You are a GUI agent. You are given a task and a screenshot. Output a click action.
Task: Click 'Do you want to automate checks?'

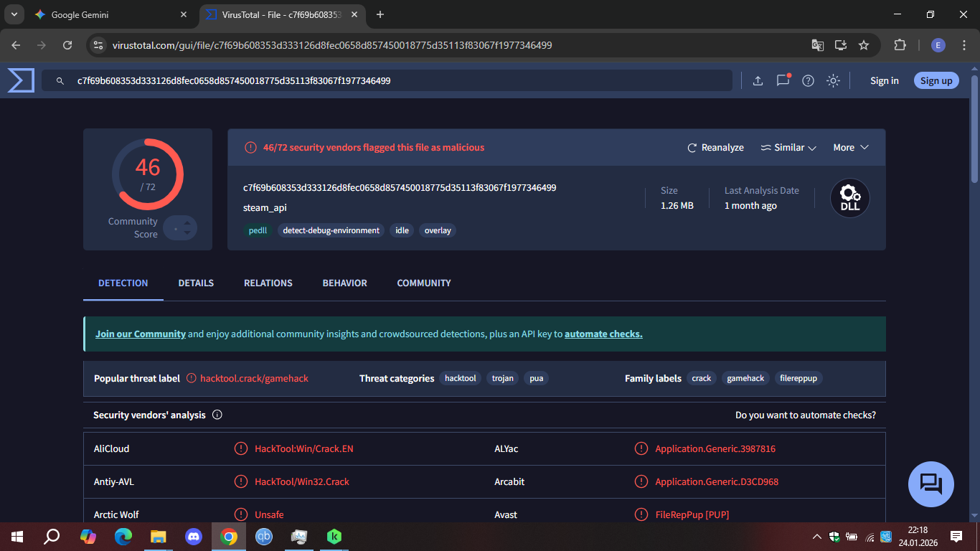(x=806, y=415)
